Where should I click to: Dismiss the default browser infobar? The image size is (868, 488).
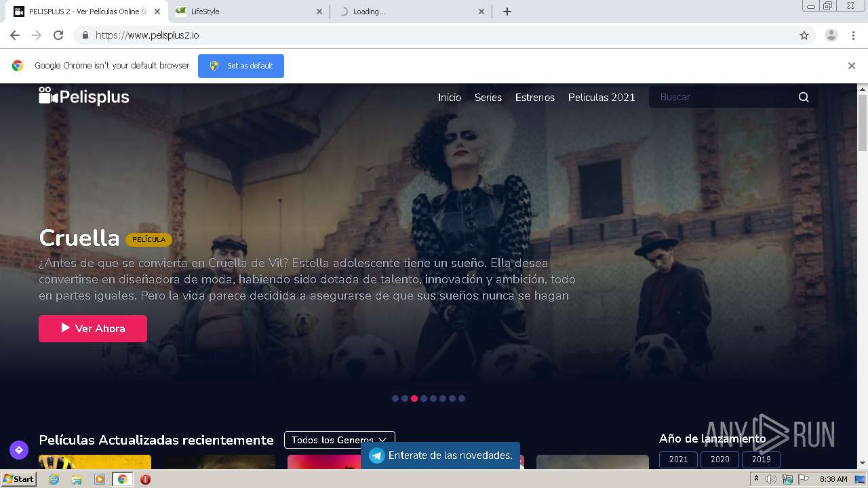coord(852,66)
